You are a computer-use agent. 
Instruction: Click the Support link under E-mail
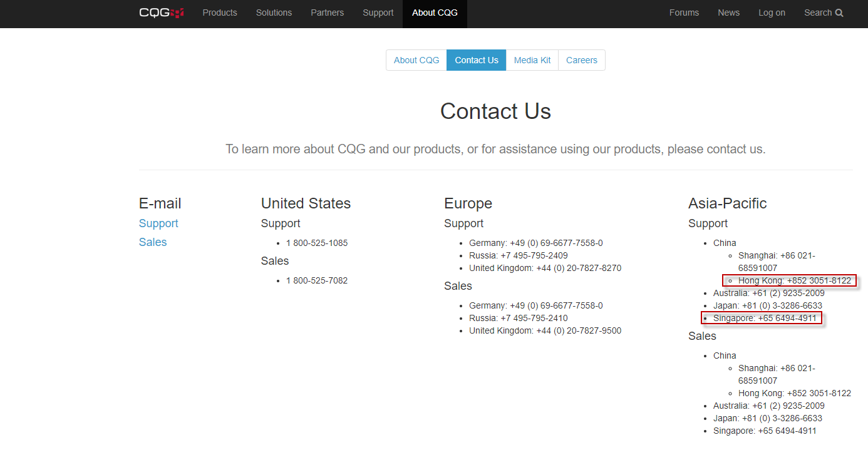(158, 223)
